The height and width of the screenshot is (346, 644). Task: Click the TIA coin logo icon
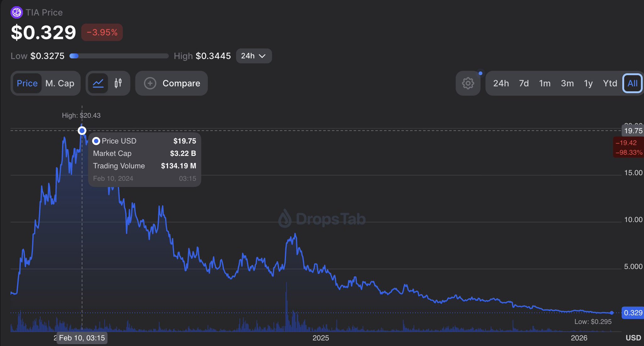tap(16, 13)
